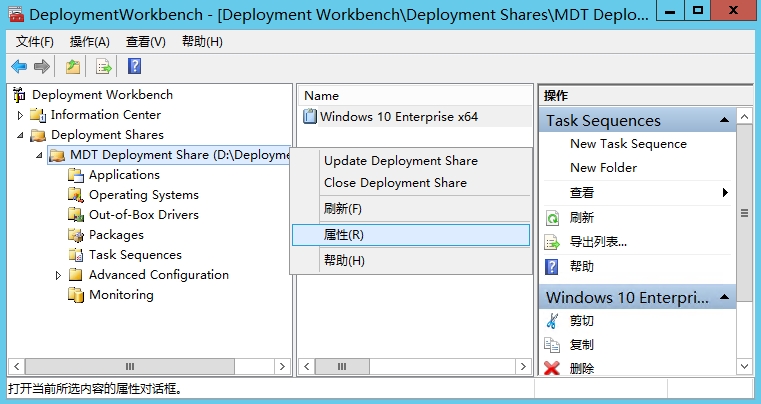
Task: Open the 查看 submenu arrow in the actions pane
Action: tap(725, 192)
